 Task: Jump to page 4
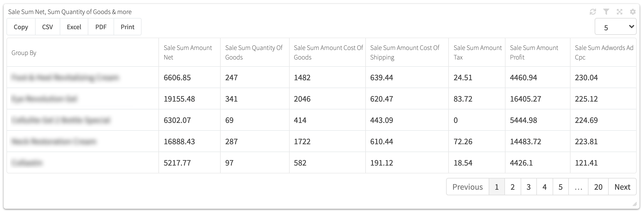(545, 187)
